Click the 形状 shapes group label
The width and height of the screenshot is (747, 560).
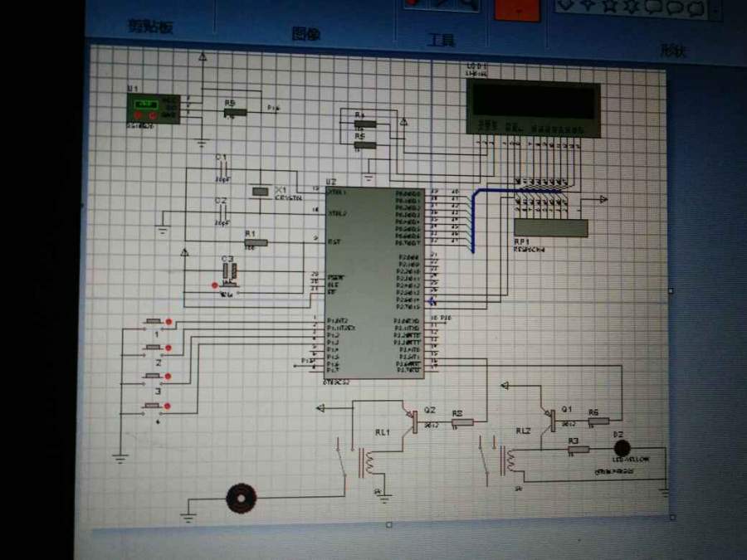673,51
